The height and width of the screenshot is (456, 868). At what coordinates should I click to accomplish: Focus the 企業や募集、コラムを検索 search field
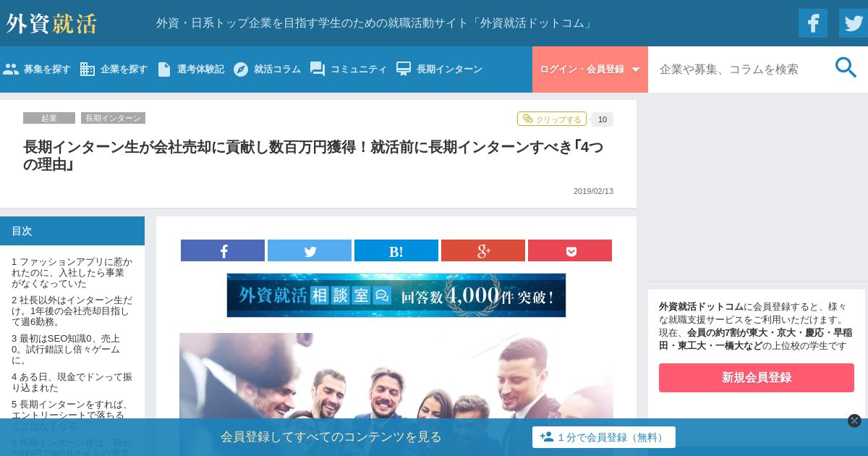click(736, 69)
